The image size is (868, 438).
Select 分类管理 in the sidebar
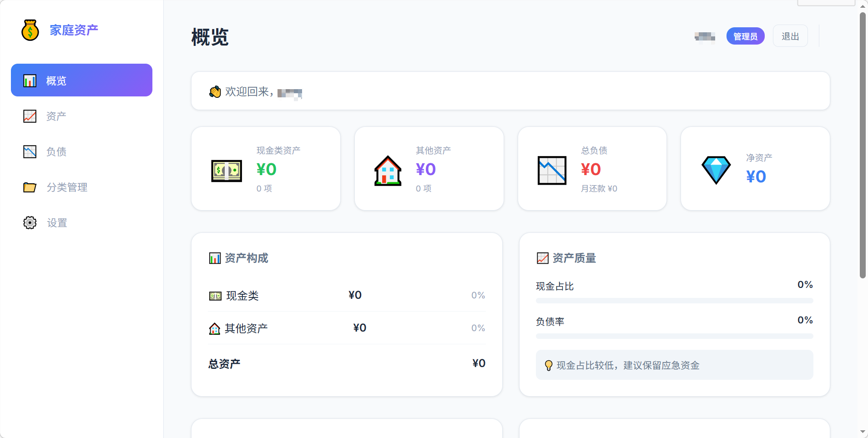pyautogui.click(x=81, y=187)
